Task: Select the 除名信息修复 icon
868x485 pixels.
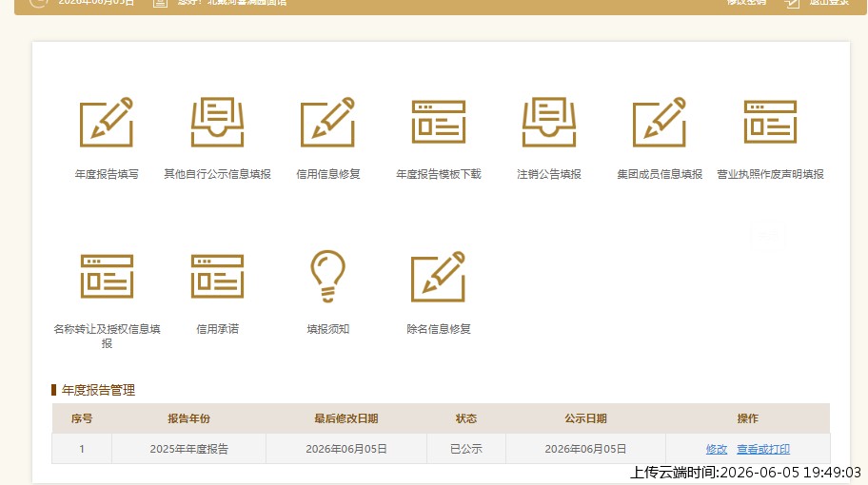Action: point(439,277)
